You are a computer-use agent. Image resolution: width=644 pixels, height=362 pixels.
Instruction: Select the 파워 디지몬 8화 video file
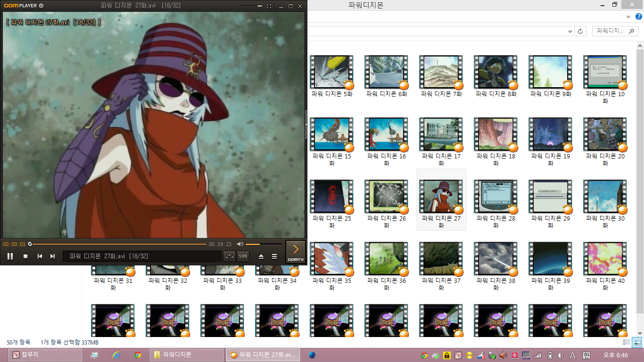[496, 76]
